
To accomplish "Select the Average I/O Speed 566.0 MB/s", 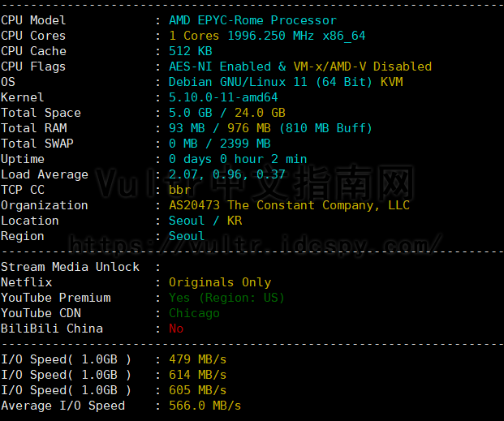I will tap(205, 406).
